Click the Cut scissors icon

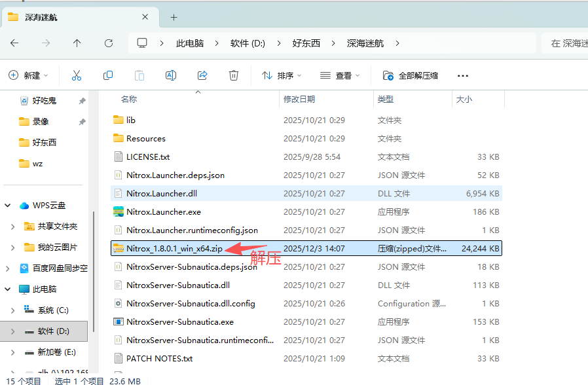point(77,75)
